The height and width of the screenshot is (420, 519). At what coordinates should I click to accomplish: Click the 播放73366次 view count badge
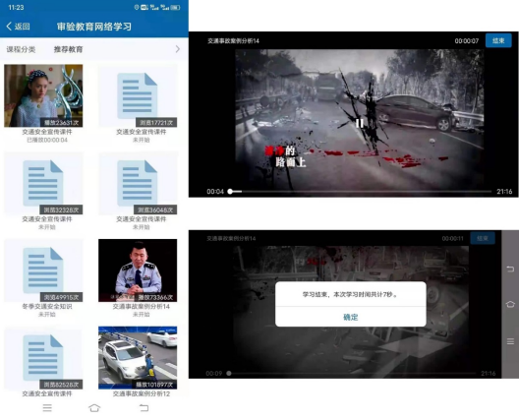[x=155, y=297]
